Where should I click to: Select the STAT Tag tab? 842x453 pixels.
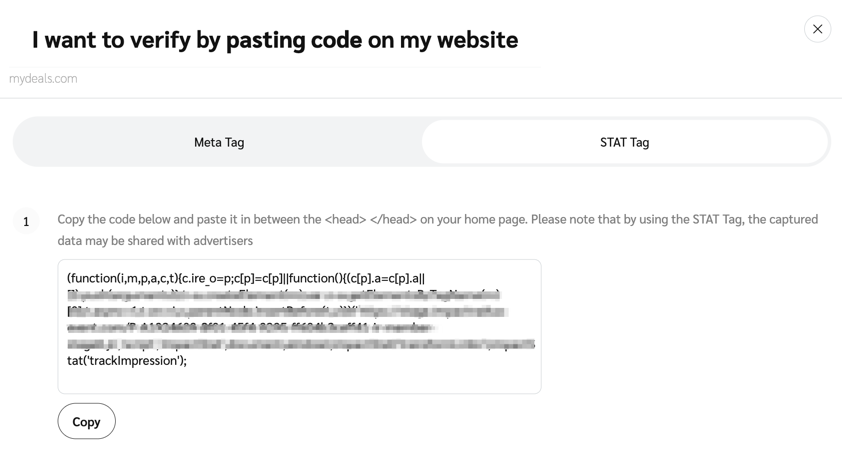tap(624, 142)
